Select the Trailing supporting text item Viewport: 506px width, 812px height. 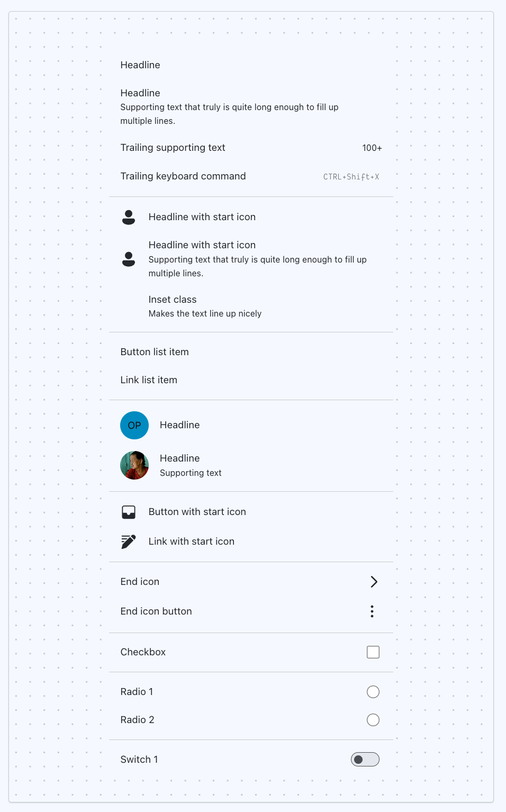click(x=173, y=148)
